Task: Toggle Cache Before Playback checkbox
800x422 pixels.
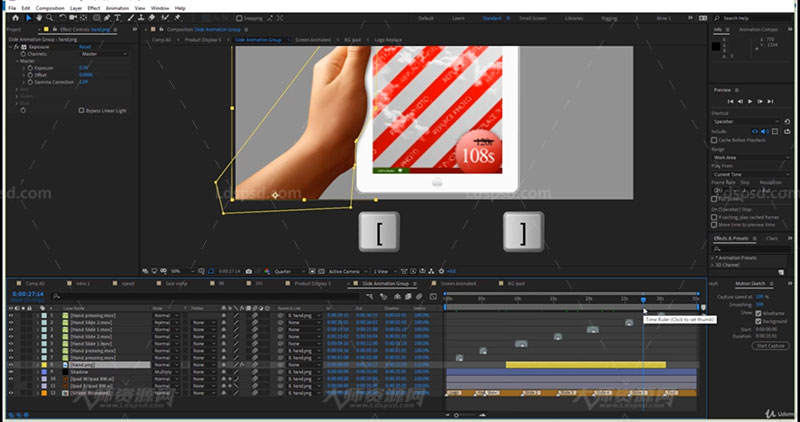Action: 714,140
